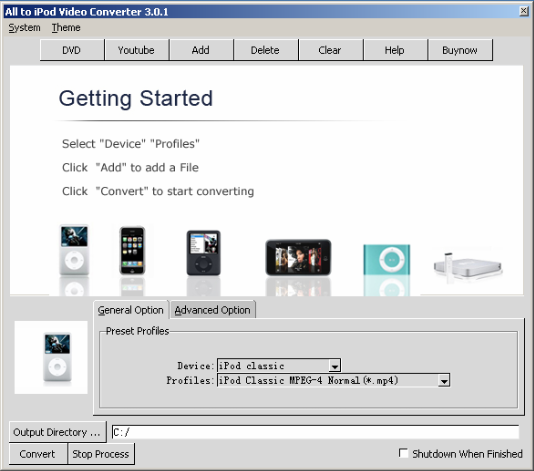Open the Theme menu
Image resolution: width=534 pixels, height=471 pixels.
pyautogui.click(x=66, y=28)
